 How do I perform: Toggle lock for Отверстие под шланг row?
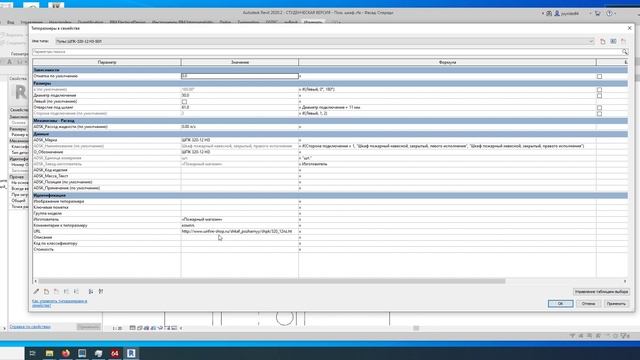tap(599, 108)
